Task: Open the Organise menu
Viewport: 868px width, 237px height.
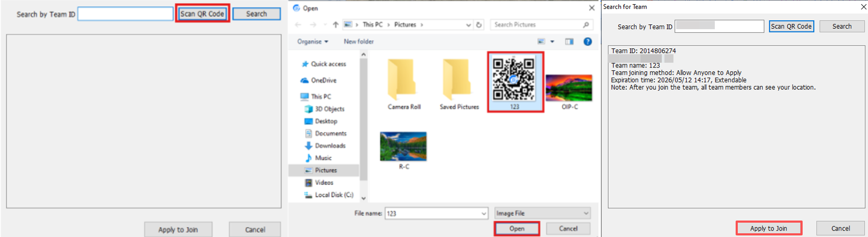Action: (x=313, y=41)
